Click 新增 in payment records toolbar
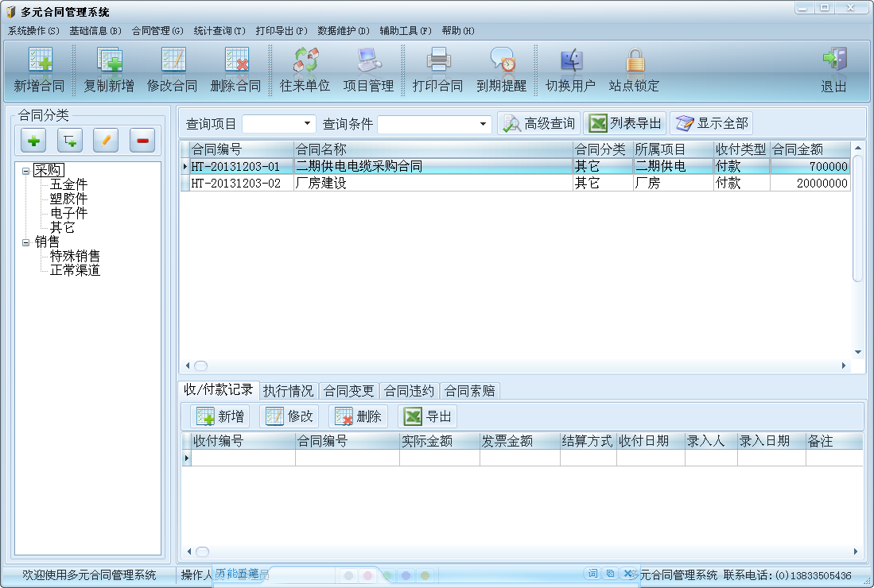 pos(220,416)
